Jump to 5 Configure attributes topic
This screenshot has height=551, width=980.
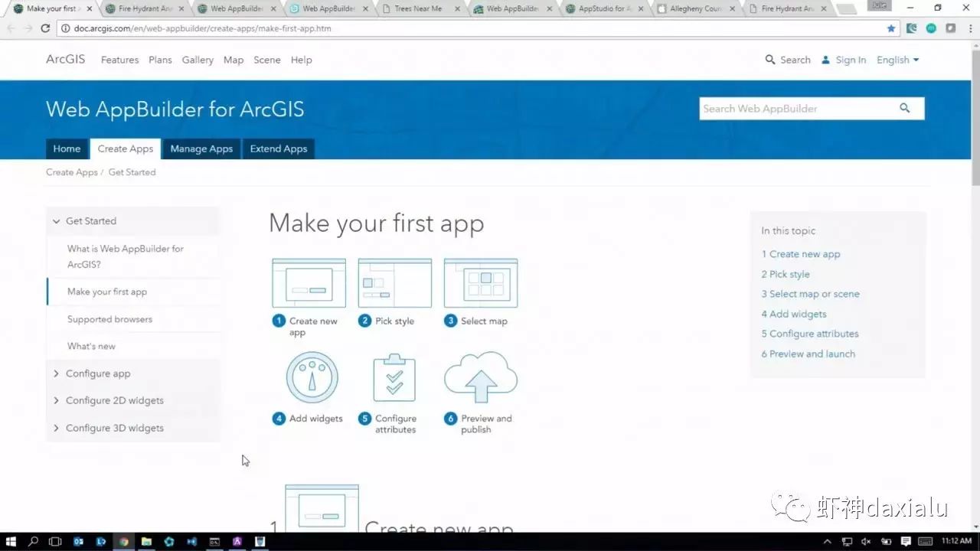click(x=810, y=334)
